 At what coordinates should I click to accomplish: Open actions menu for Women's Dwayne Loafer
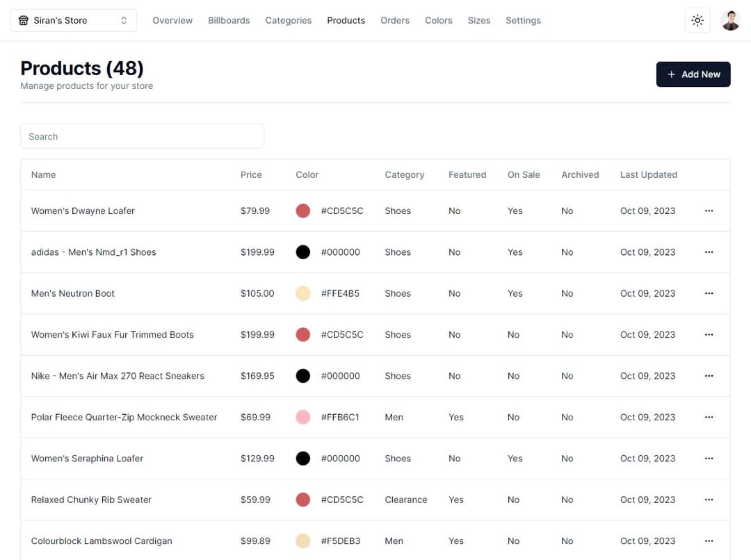click(709, 211)
